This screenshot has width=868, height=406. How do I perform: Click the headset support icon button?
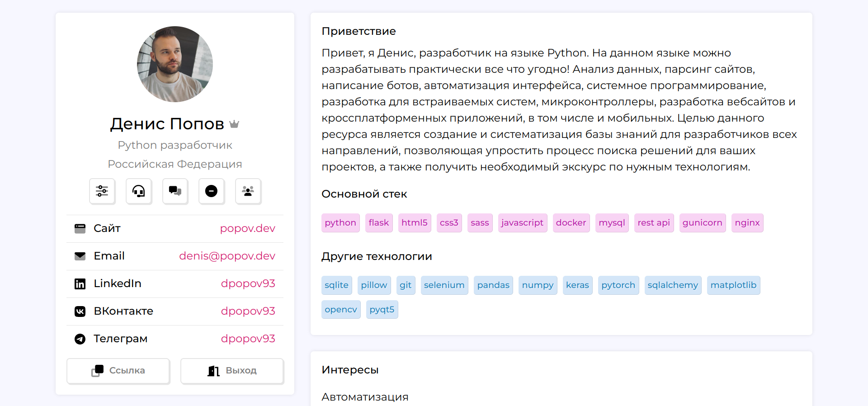pos(139,191)
